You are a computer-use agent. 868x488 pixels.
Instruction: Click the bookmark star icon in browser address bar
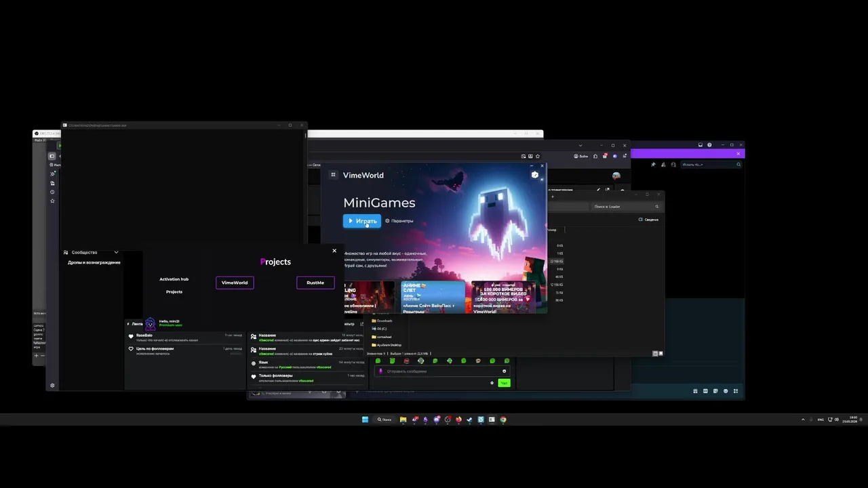pos(538,156)
